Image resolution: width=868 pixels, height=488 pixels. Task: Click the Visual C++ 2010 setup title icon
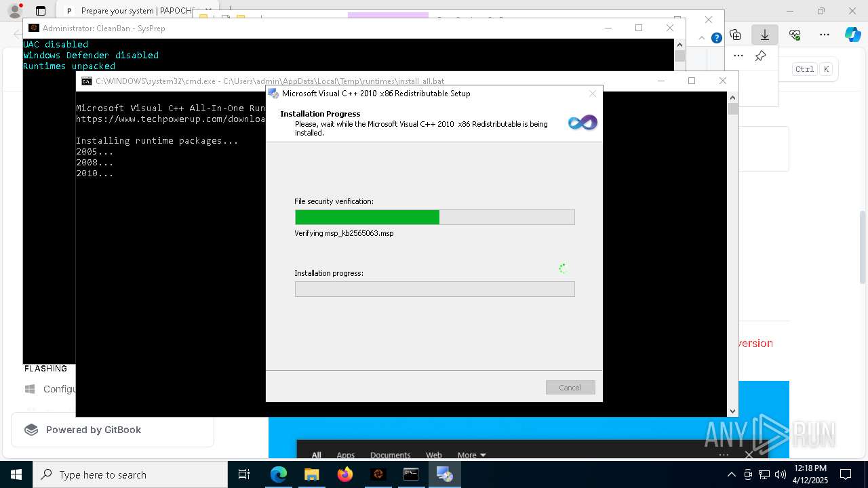click(x=273, y=94)
